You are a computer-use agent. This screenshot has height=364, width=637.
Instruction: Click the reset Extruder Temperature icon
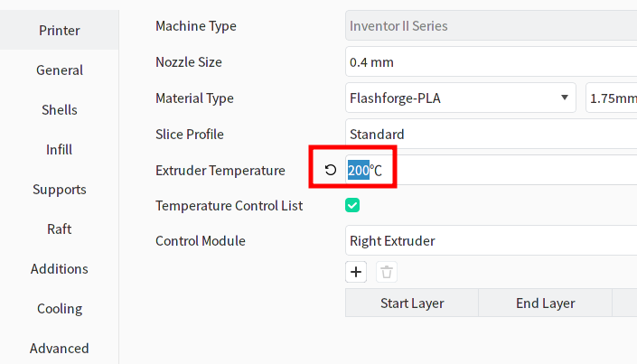(x=330, y=170)
